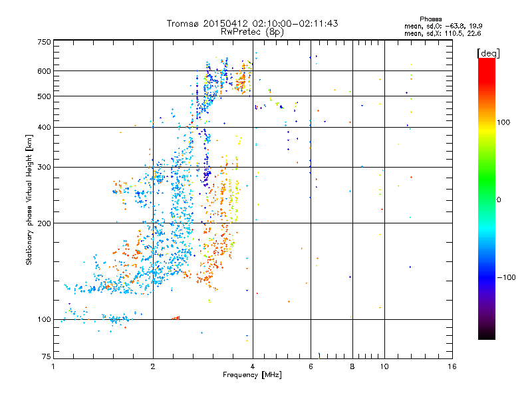This screenshot has height=399, width=532.
Task: Click colorbar tick label '-100'
Action: tap(506, 277)
